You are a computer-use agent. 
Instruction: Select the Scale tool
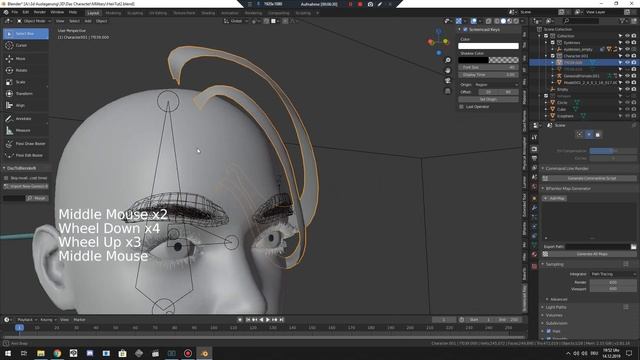(25, 82)
